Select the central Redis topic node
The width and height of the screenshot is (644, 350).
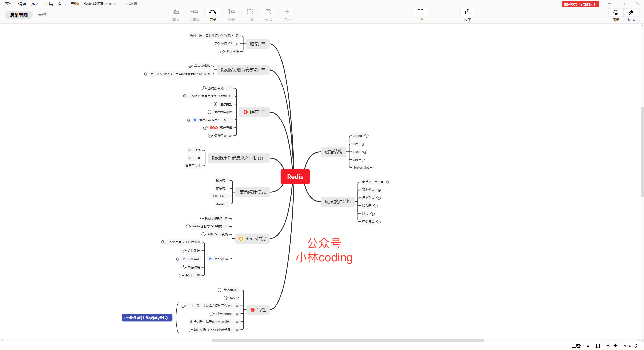[x=295, y=177]
